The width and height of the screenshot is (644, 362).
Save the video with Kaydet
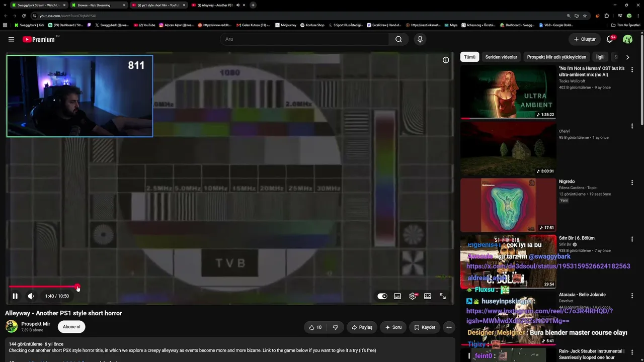pos(424,327)
